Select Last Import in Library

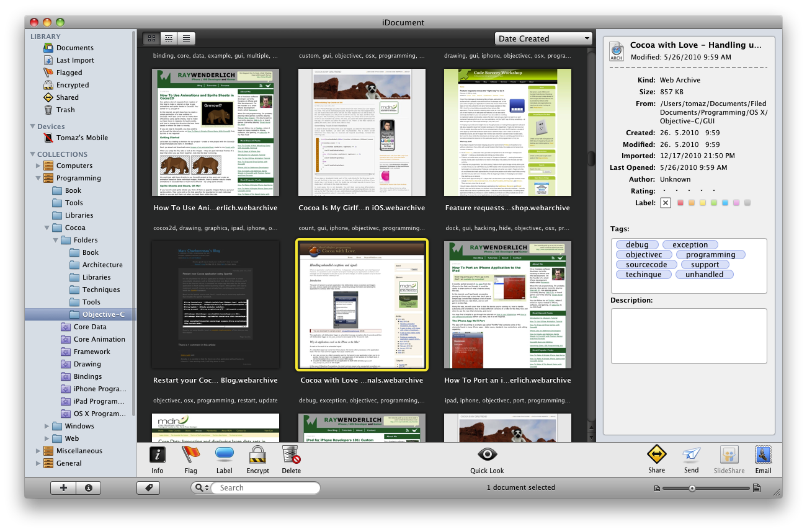74,60
